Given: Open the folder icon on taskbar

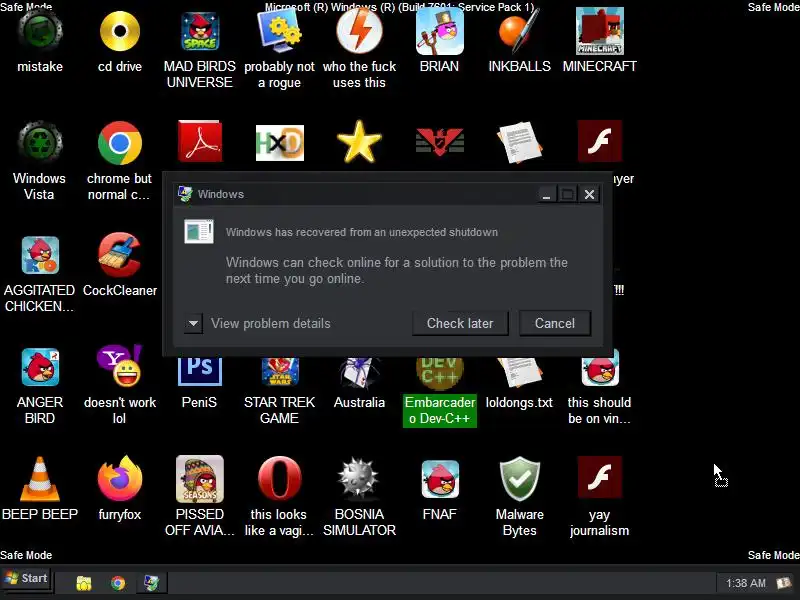Looking at the screenshot, I should point(84,583).
